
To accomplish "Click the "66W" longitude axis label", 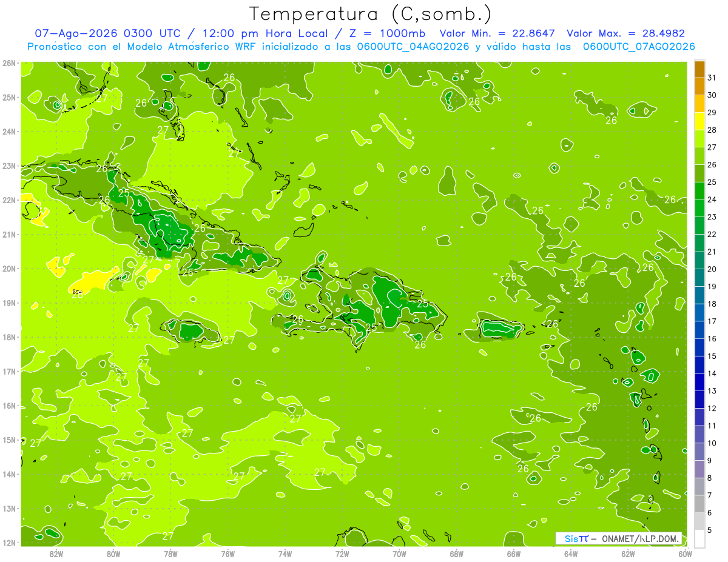I will pyautogui.click(x=513, y=554).
